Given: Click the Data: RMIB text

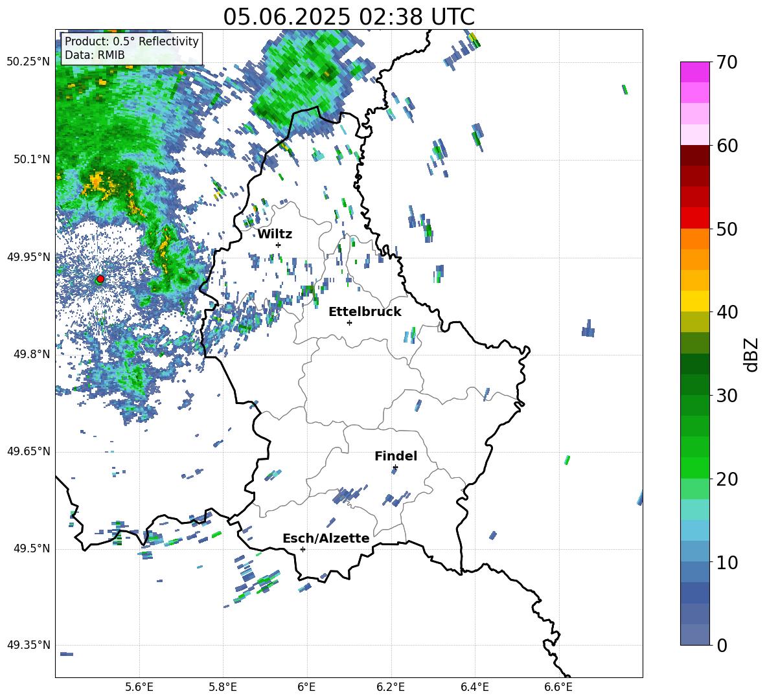Looking at the screenshot, I should (95, 55).
